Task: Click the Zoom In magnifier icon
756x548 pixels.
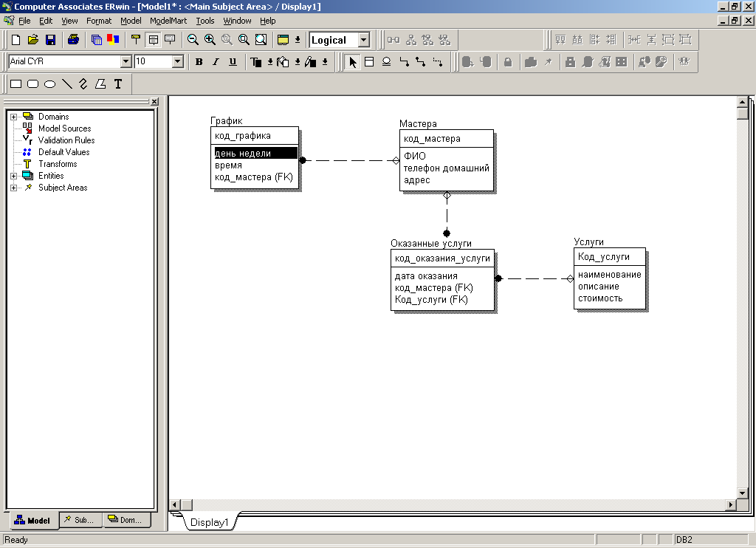Action: [x=210, y=40]
